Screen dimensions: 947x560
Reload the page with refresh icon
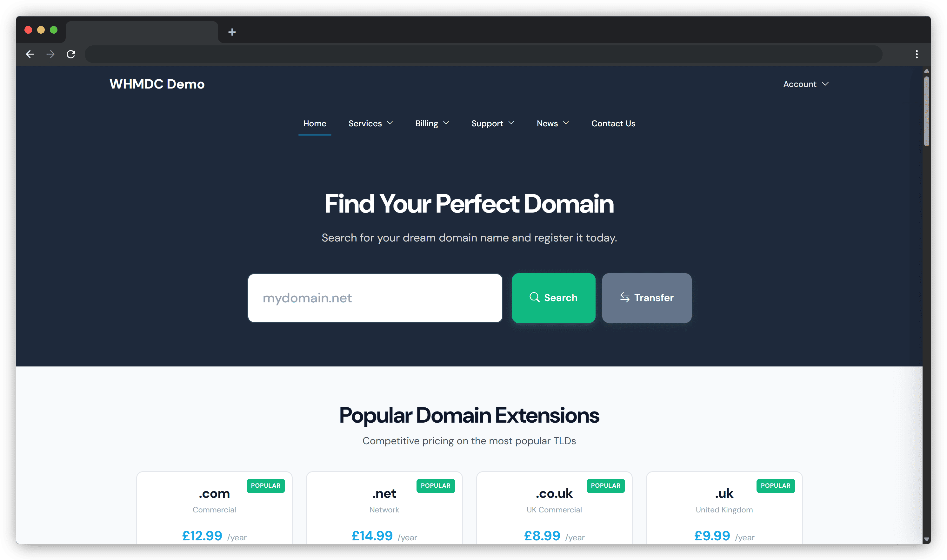point(71,54)
